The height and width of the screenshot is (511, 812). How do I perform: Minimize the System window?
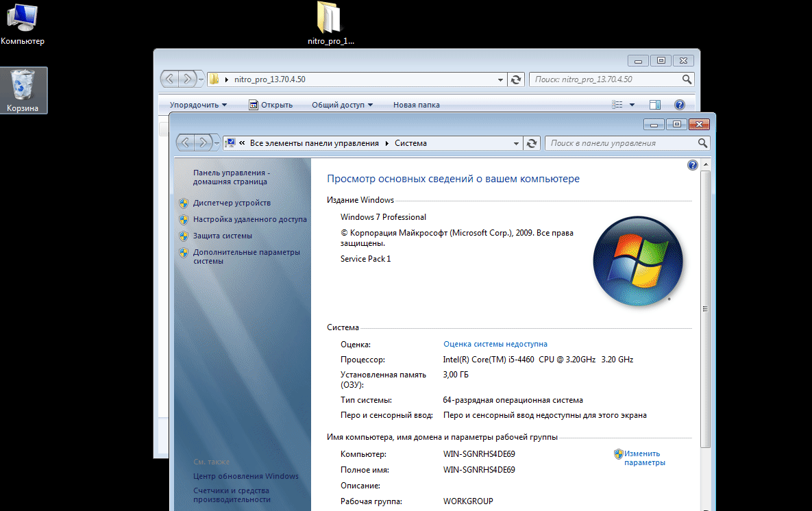pyautogui.click(x=654, y=124)
